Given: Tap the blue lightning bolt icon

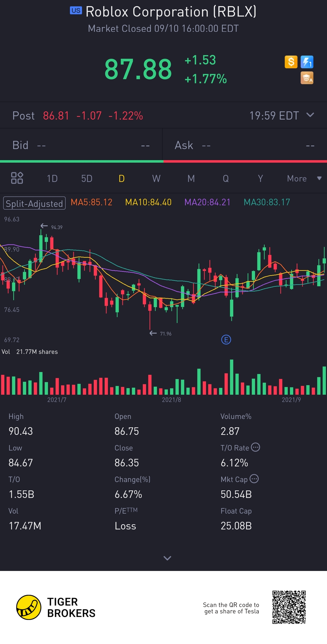Looking at the screenshot, I should pyautogui.click(x=307, y=62).
